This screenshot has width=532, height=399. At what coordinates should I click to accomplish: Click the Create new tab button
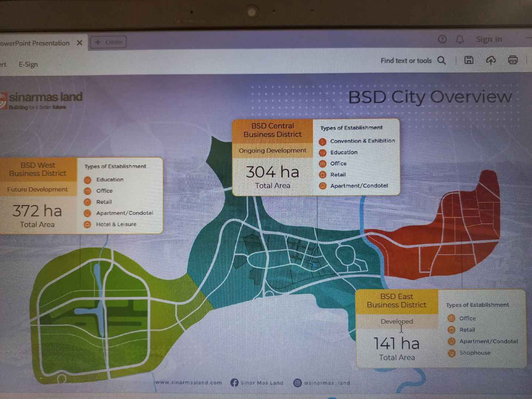pyautogui.click(x=109, y=42)
